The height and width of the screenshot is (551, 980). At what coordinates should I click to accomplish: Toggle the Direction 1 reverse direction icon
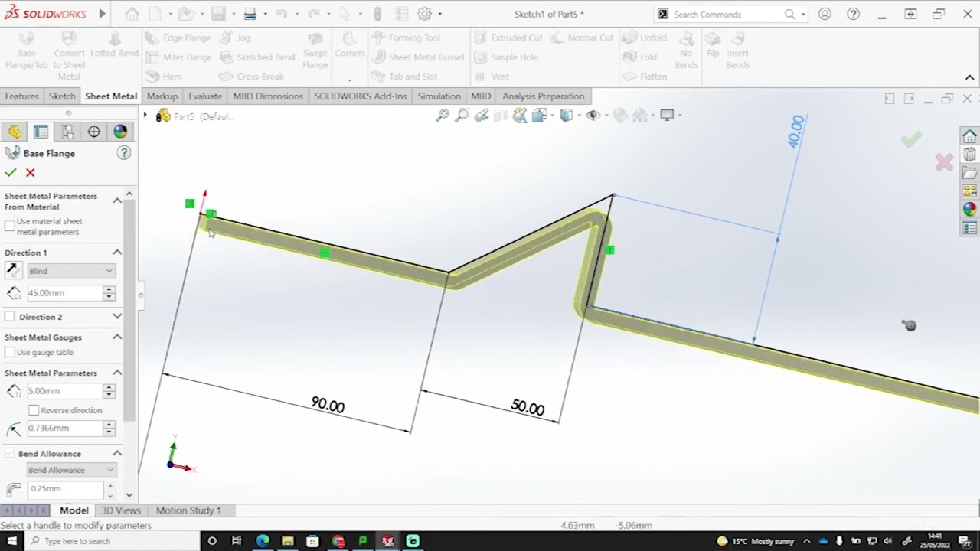[x=12, y=270]
